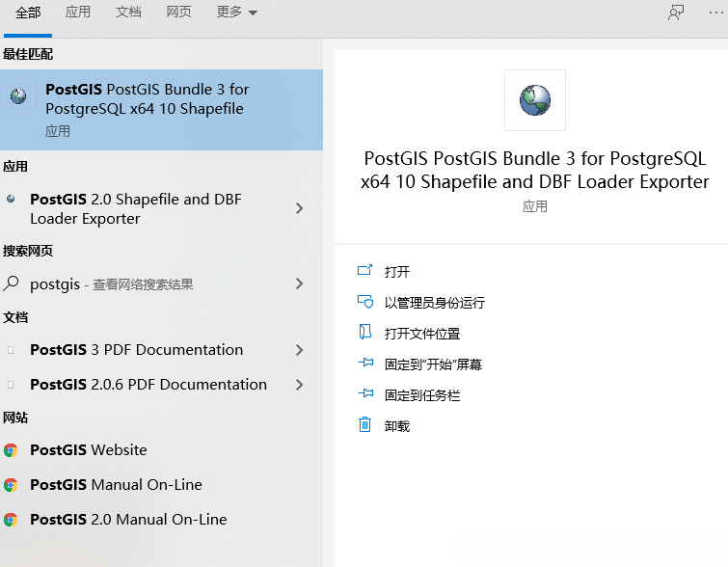The width and height of the screenshot is (728, 567).
Task: Expand PostGIS 3 PDF Documentation arrow
Action: tap(300, 350)
